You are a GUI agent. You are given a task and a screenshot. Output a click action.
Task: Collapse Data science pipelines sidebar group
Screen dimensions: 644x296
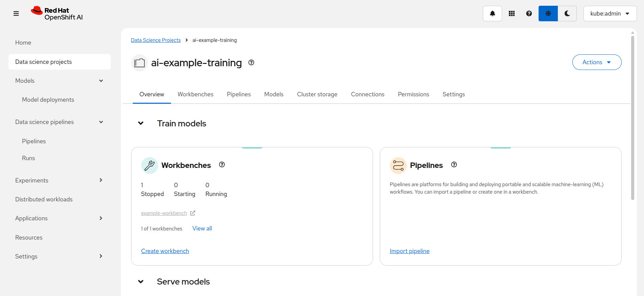click(101, 122)
